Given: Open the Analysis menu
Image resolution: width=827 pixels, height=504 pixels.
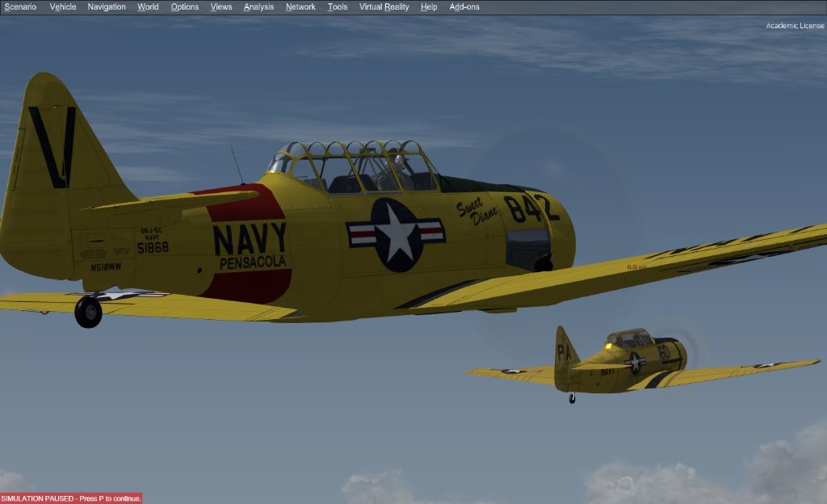Looking at the screenshot, I should coord(258,6).
